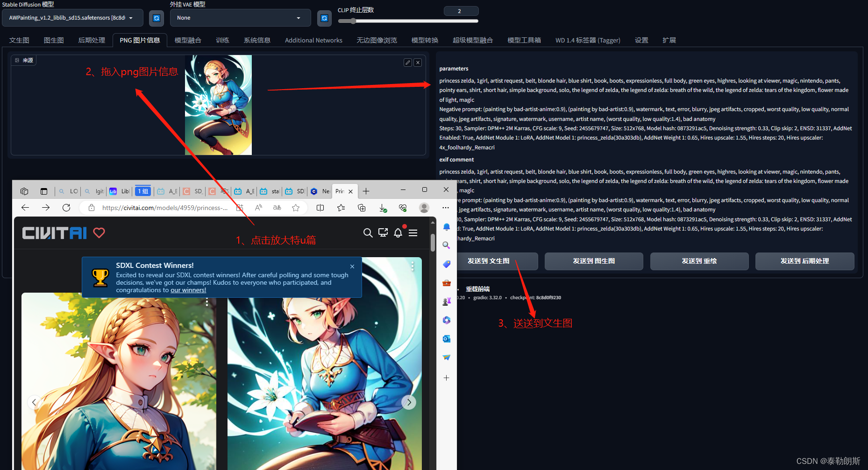Open Edge sidebar tools briefcase
The image size is (868, 470).
[x=447, y=283]
